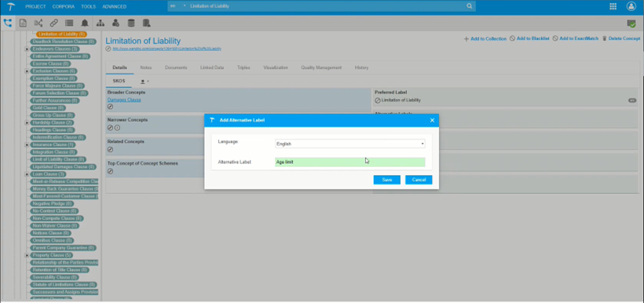644x303 pixels.
Task: Expand the Property Clause tree node
Action: 27,255
